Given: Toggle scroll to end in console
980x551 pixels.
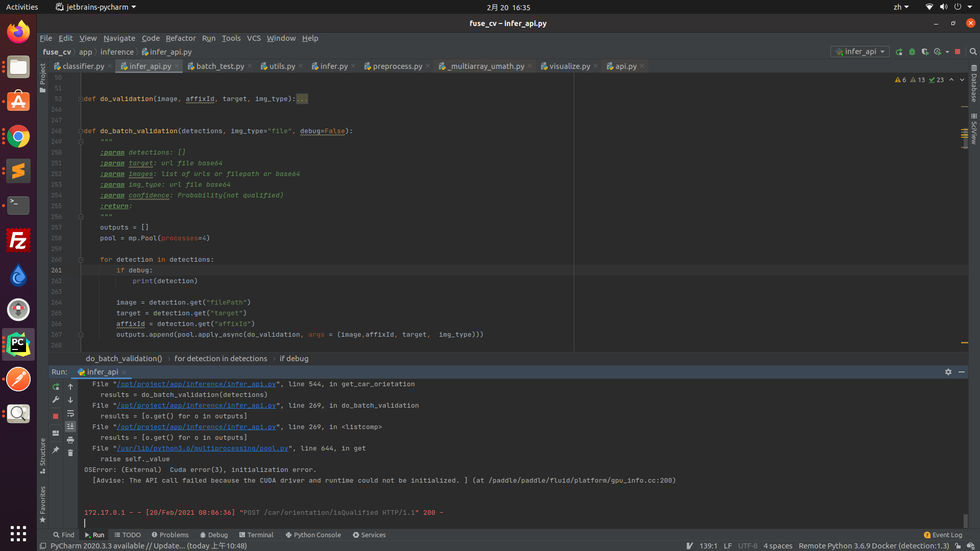Looking at the screenshot, I should tap(70, 427).
